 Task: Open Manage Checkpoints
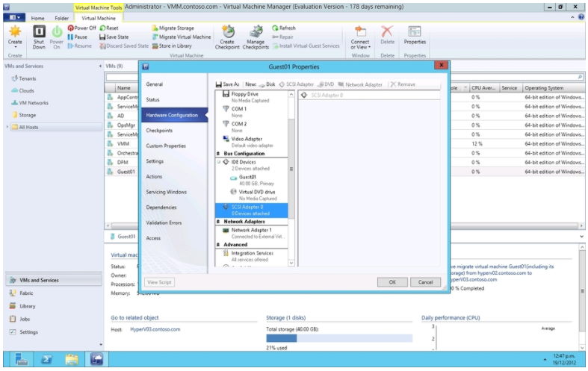(x=256, y=37)
